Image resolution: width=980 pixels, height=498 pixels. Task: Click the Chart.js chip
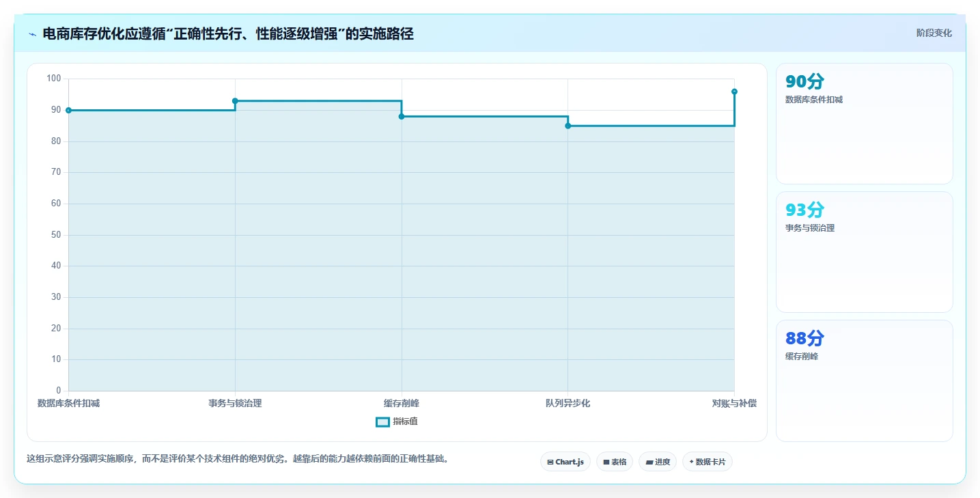pos(565,462)
